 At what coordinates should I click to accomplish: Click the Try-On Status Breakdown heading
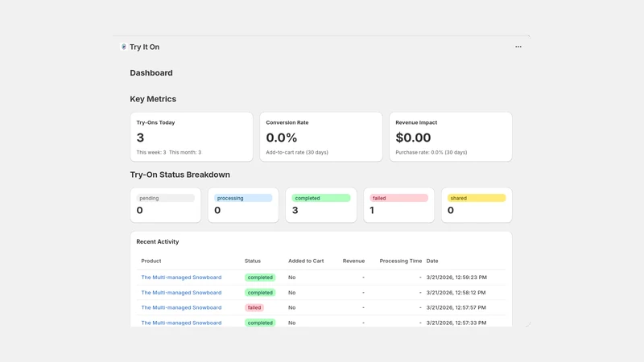[x=180, y=175]
